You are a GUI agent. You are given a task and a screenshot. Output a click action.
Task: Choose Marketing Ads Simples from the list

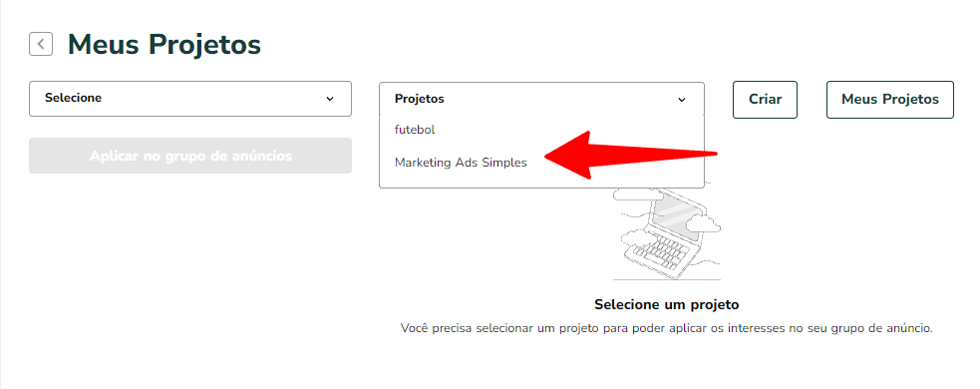tap(461, 163)
